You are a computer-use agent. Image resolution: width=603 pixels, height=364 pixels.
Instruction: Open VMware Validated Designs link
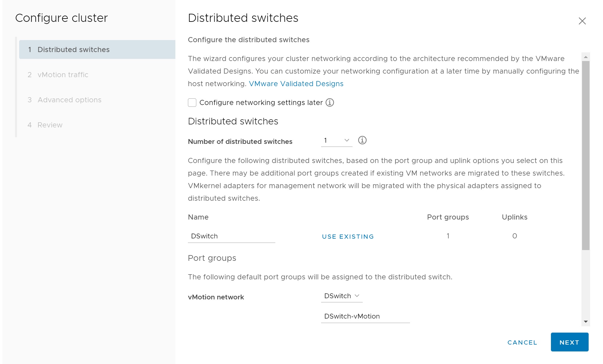296,84
